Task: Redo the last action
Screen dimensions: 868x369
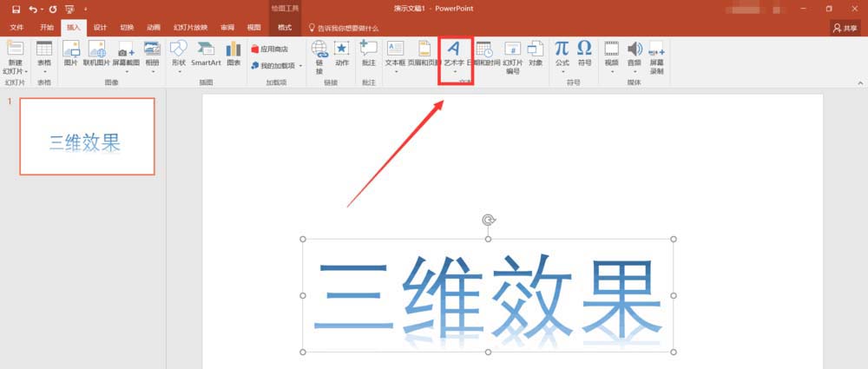Action: 53,9
